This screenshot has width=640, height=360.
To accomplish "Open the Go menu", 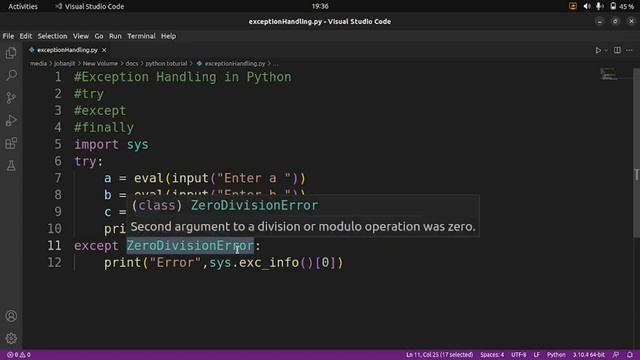I will pos(99,36).
